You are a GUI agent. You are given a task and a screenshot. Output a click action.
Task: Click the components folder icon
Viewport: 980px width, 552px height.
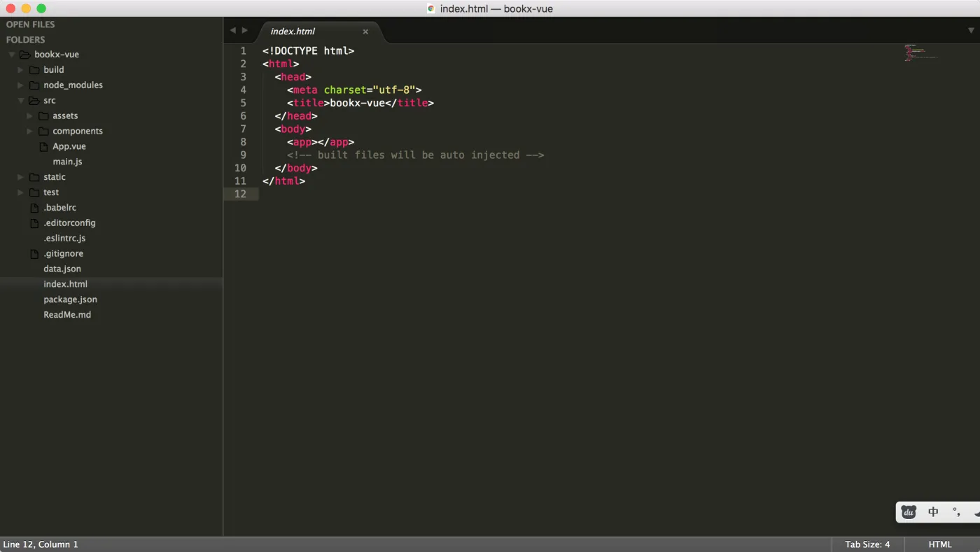coord(43,132)
